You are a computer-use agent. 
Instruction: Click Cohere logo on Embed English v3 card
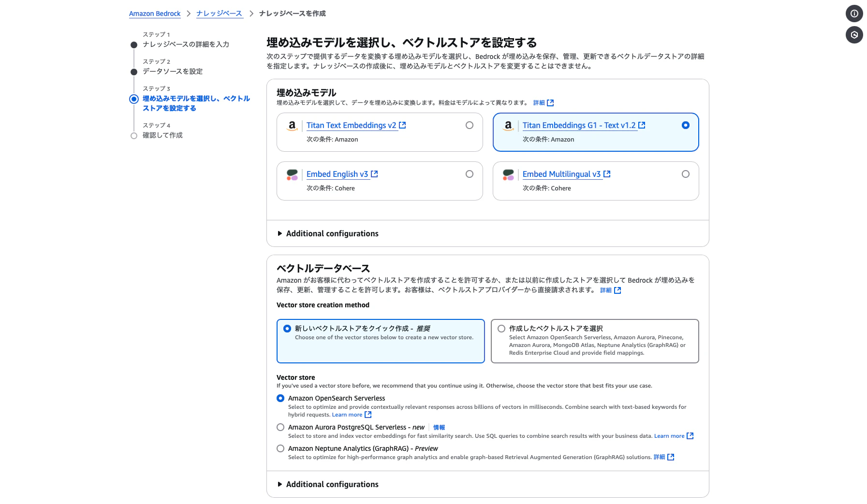[292, 174]
